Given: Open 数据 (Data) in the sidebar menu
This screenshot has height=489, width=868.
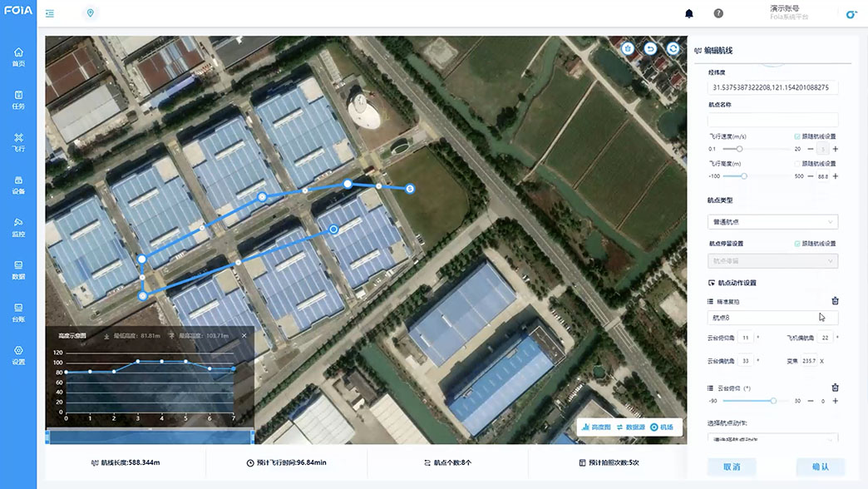Looking at the screenshot, I should click(18, 269).
